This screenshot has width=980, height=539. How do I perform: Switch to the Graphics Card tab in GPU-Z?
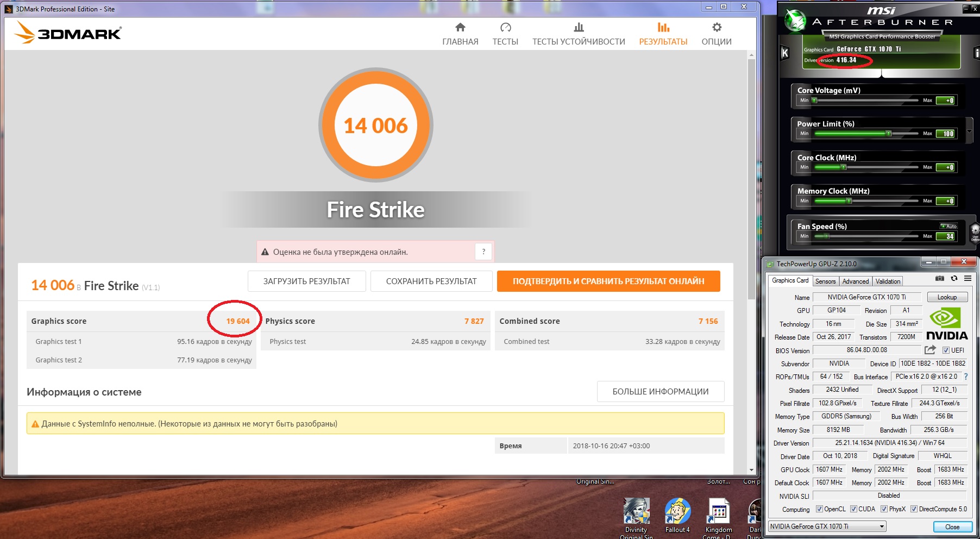[x=790, y=280]
